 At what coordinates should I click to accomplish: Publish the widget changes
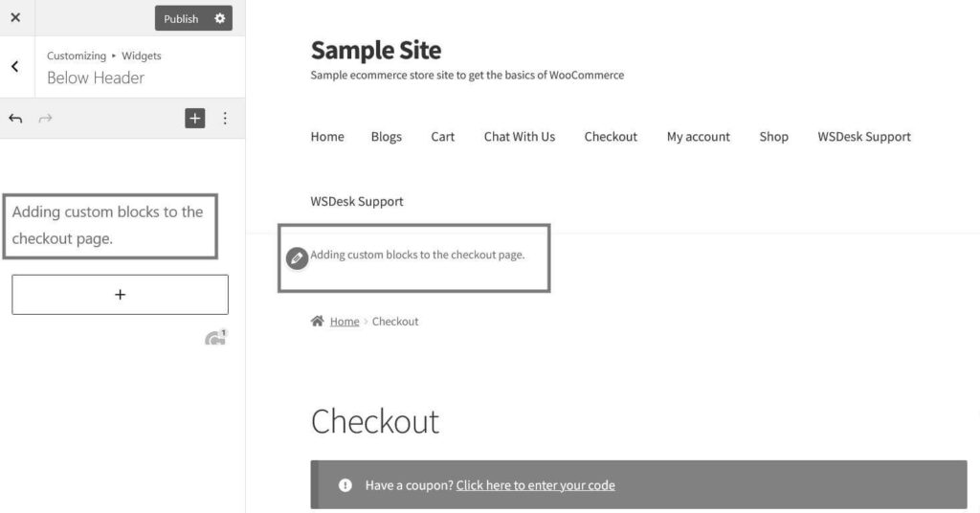(181, 18)
